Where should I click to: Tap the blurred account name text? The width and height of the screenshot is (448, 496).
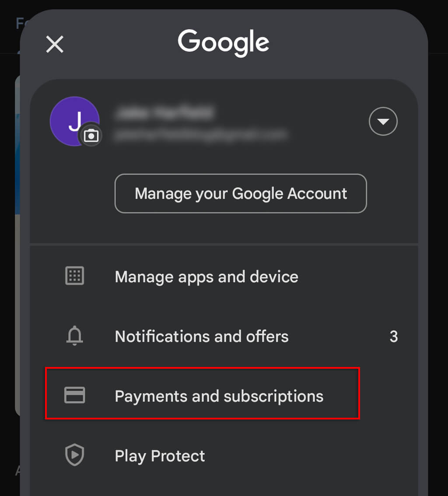(164, 113)
